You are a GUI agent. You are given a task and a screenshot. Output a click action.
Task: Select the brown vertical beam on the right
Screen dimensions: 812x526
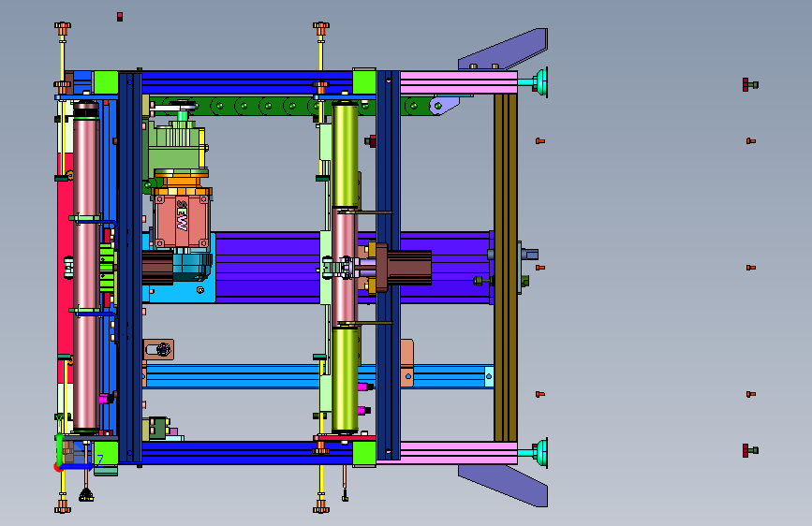506,267
